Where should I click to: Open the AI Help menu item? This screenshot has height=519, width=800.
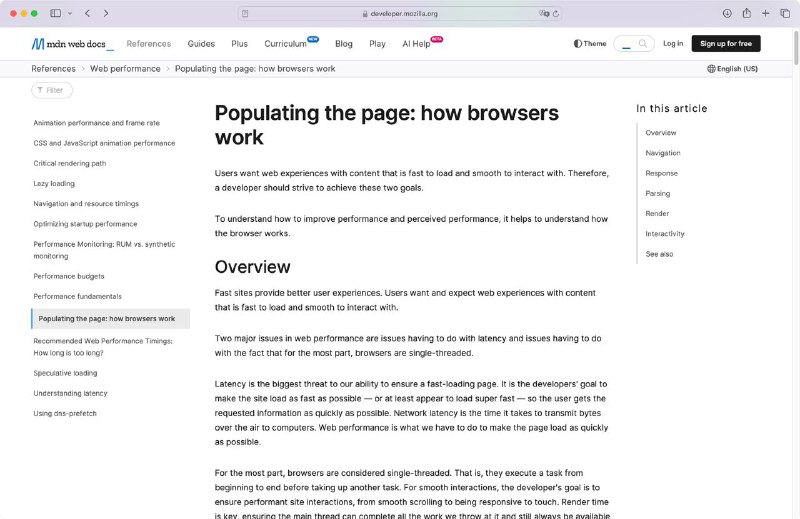pyautogui.click(x=416, y=44)
